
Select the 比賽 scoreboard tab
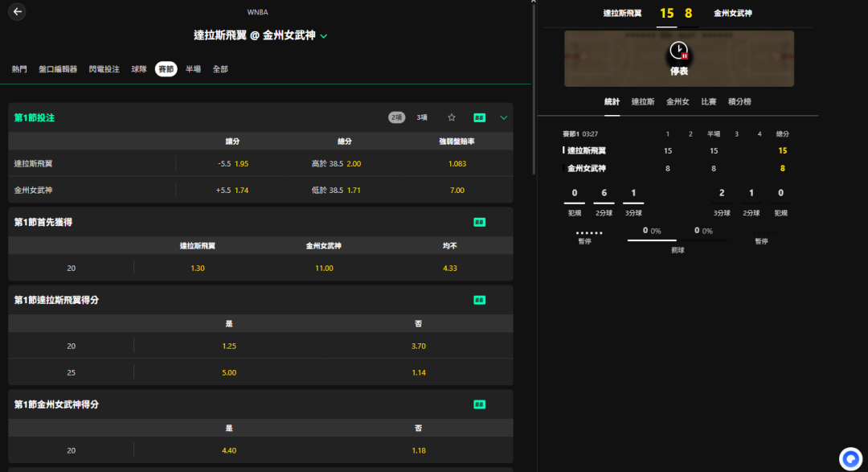[709, 102]
